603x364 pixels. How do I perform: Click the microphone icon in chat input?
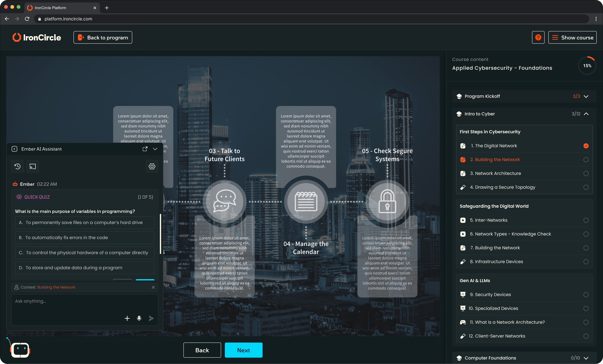139,318
